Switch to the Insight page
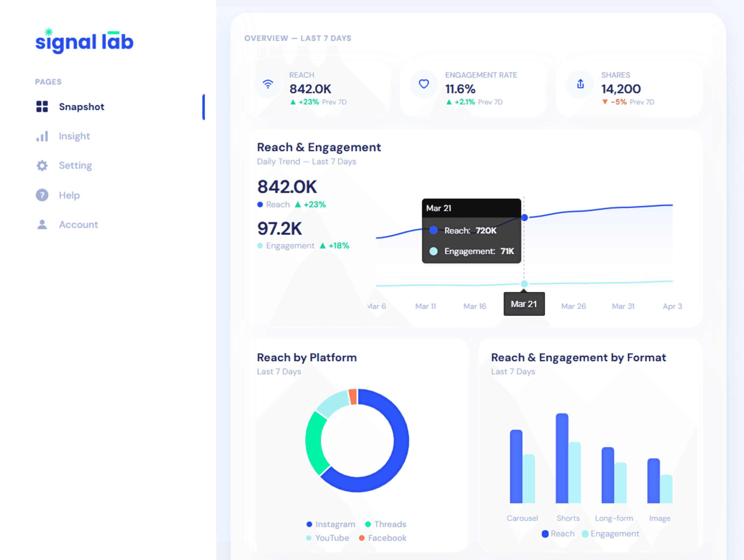744x560 pixels. 74,136
